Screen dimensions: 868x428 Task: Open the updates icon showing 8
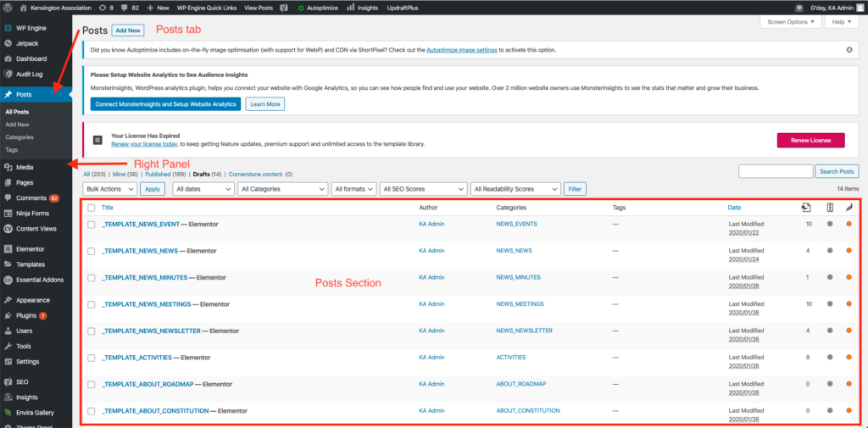point(103,8)
